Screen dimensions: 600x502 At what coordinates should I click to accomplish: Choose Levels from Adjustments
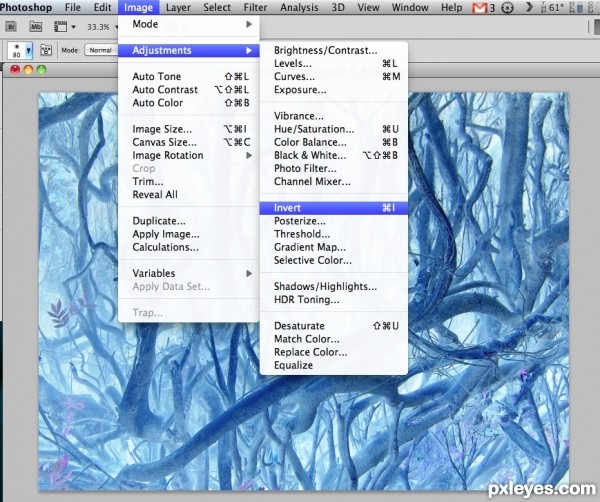coord(334,64)
